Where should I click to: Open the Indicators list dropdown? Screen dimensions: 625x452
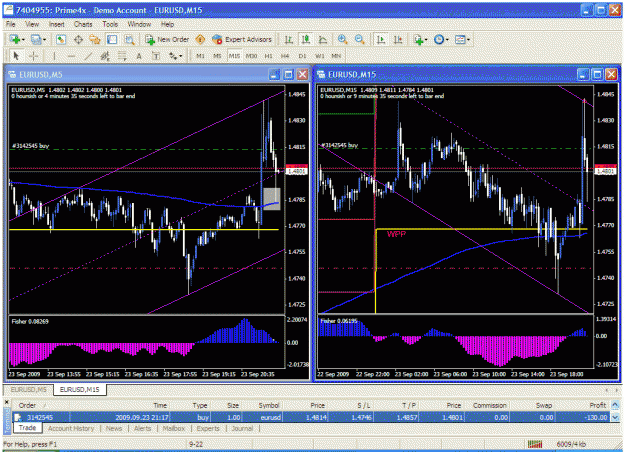point(421,39)
